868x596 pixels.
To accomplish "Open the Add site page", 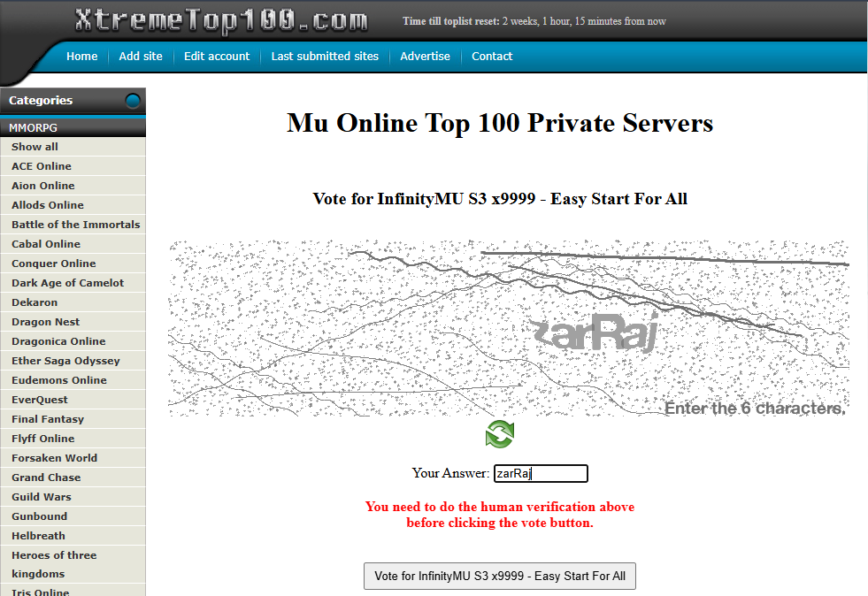I will coord(141,56).
